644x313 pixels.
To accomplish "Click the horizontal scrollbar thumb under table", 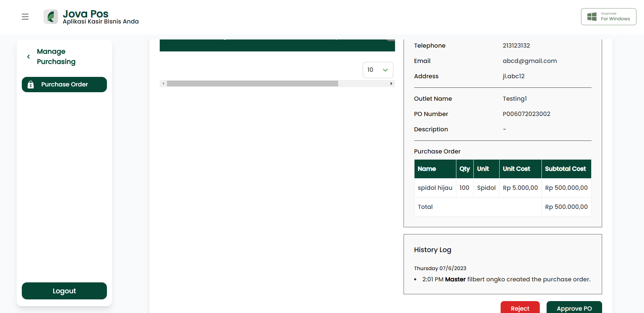I will point(252,84).
